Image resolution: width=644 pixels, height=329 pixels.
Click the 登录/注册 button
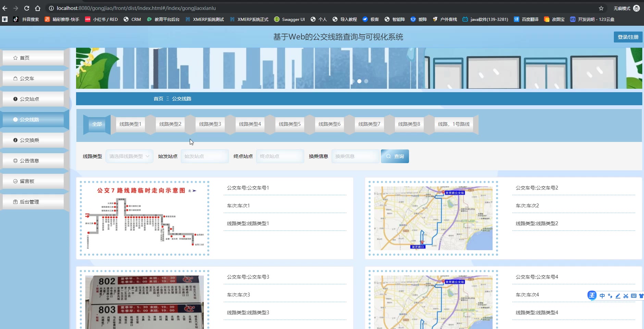(628, 37)
